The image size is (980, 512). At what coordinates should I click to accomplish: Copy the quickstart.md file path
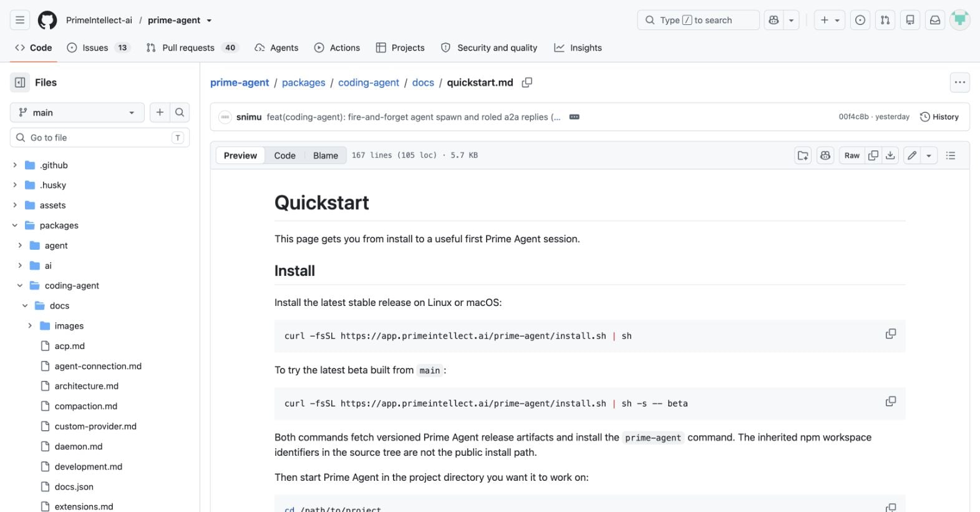[527, 82]
